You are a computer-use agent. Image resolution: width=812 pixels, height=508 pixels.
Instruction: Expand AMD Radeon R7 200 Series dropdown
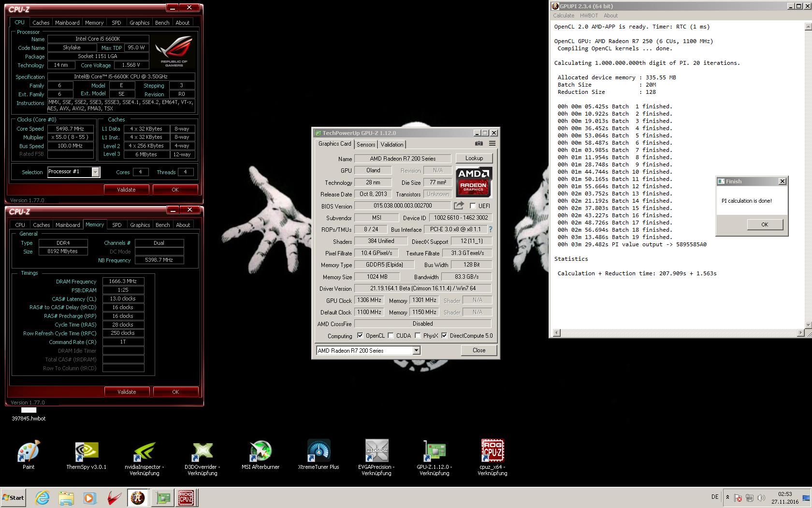pyautogui.click(x=416, y=350)
